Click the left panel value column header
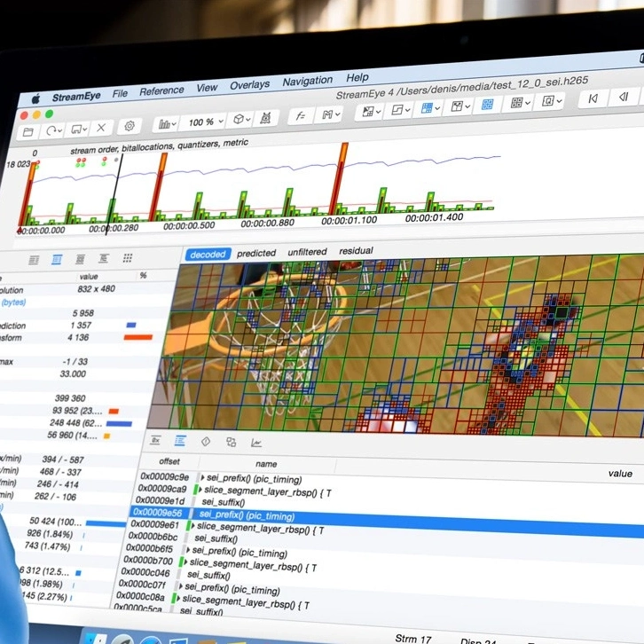This screenshot has height=644, width=644. (x=89, y=277)
